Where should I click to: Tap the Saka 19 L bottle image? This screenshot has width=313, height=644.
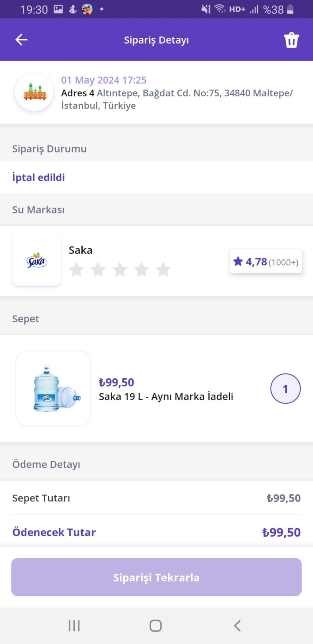coord(53,388)
